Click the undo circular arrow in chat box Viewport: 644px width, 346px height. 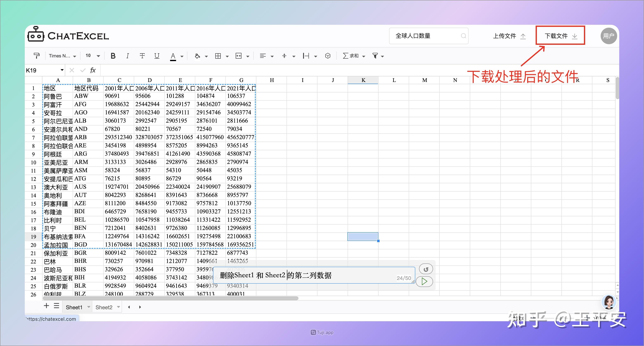coord(426,269)
